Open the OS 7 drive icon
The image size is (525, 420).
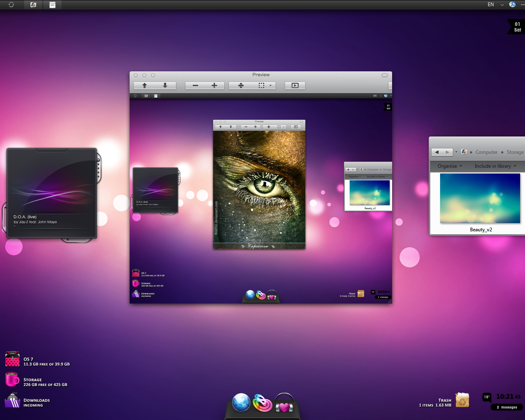pos(12,359)
